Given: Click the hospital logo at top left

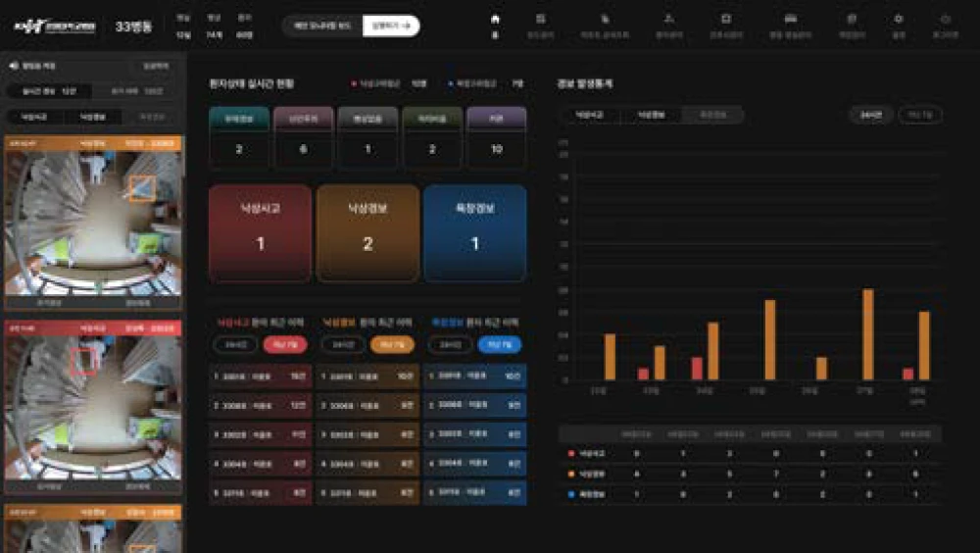Looking at the screenshot, I should click(x=54, y=25).
